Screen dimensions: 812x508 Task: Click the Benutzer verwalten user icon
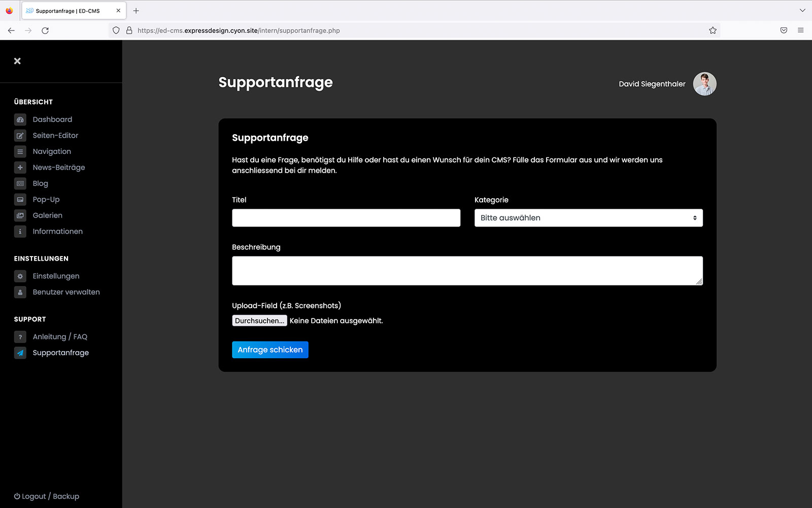click(20, 292)
